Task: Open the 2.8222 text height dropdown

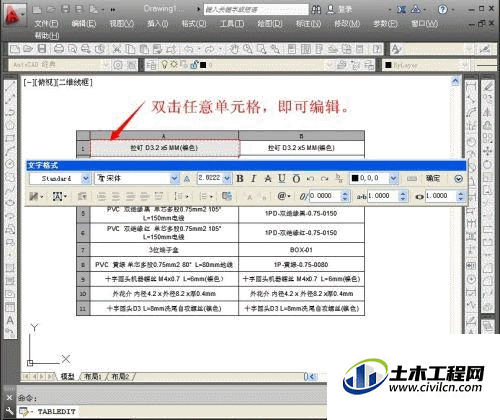Action: tap(227, 179)
